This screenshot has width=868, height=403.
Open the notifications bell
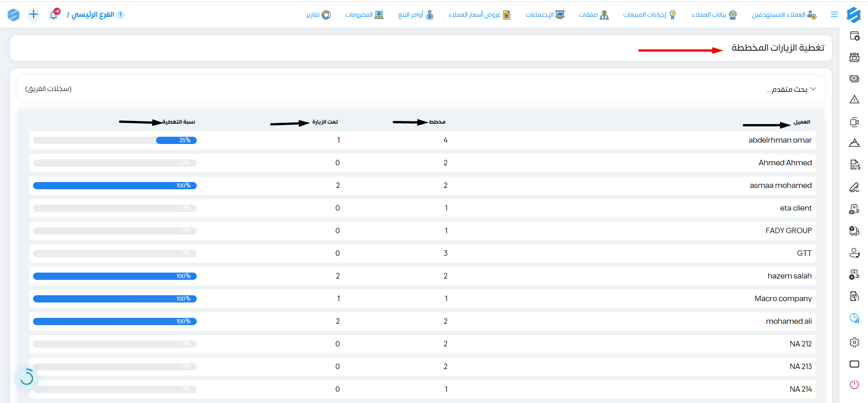coord(54,14)
